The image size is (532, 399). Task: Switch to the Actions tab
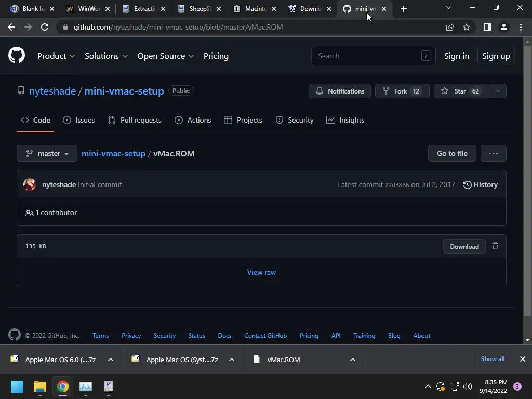[193, 120]
